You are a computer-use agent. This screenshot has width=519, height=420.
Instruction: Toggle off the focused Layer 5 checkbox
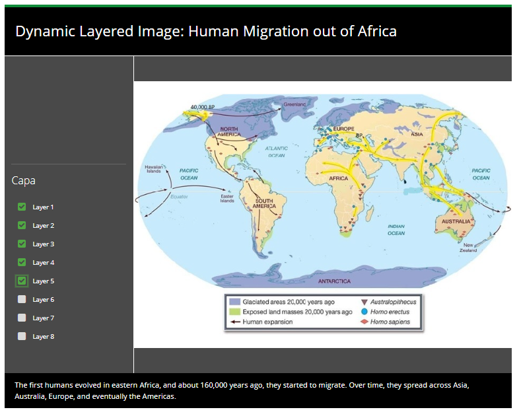[22, 281]
